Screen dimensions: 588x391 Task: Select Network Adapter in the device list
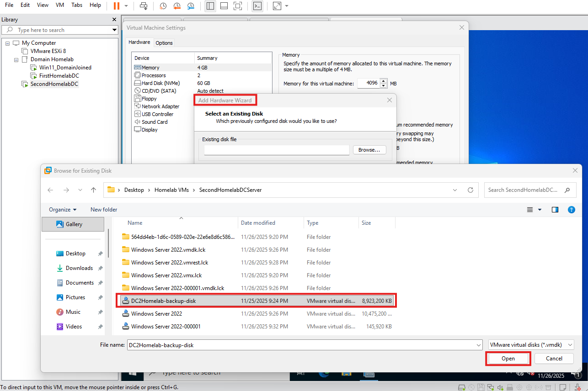160,106
